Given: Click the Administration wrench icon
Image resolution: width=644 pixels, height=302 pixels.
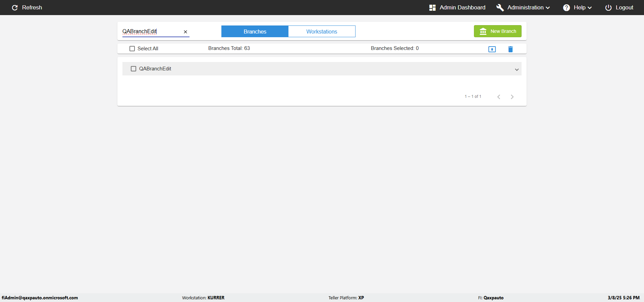Looking at the screenshot, I should click(x=500, y=8).
